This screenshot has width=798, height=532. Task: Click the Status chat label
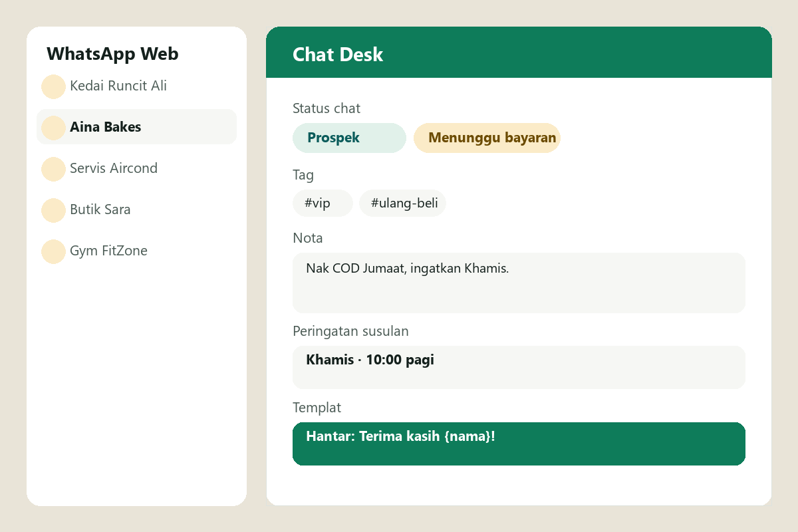tap(327, 108)
